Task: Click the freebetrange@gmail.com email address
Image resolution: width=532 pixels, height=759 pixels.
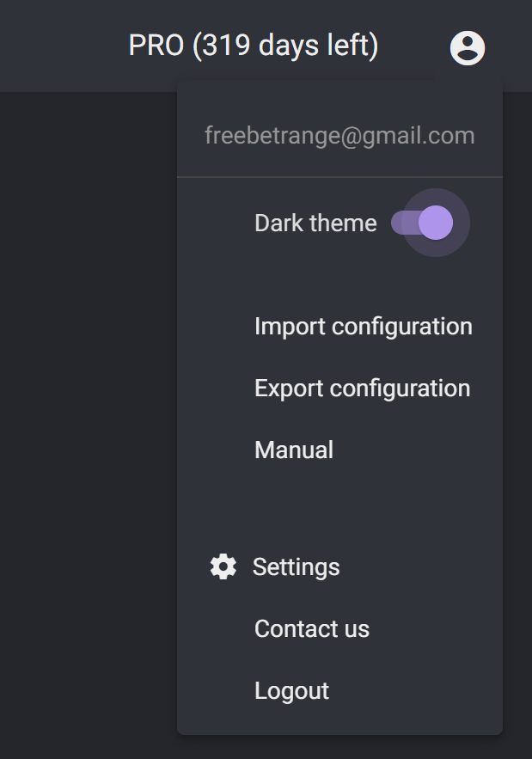Action: (x=339, y=136)
